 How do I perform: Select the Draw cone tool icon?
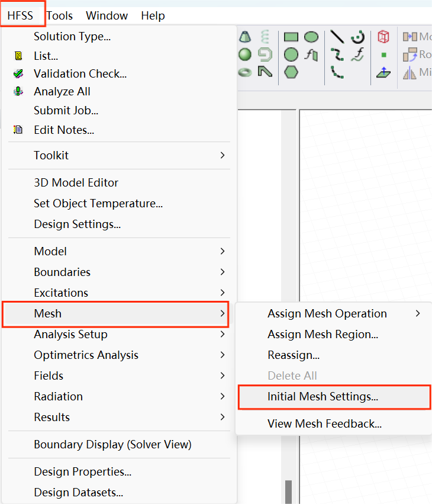[245, 37]
